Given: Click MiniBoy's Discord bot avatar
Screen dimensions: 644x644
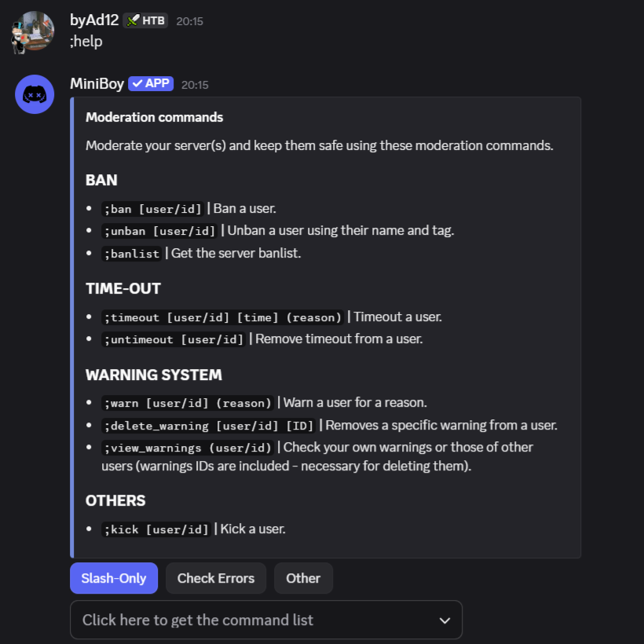Looking at the screenshot, I should tap(34, 94).
